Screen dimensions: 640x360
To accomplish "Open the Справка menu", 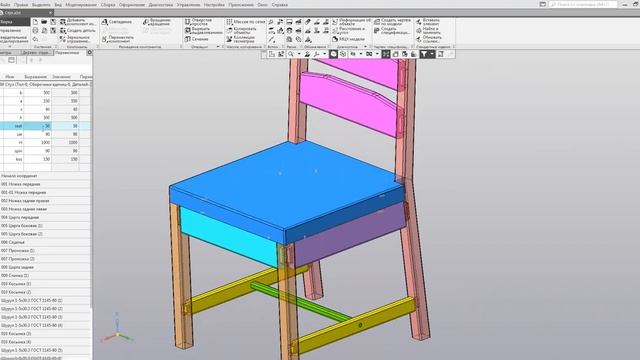I will click(x=280, y=5).
